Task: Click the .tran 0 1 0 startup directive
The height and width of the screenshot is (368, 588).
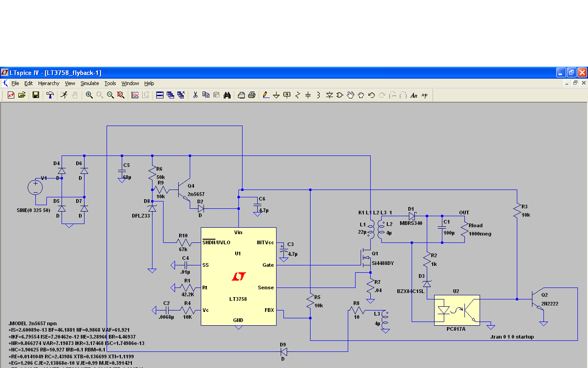Action: [x=512, y=337]
